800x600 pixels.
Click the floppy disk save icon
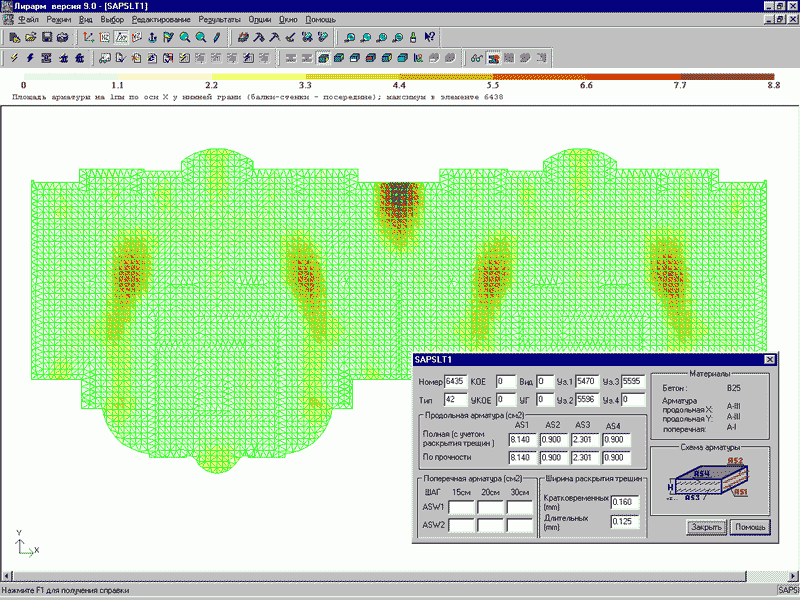46,37
